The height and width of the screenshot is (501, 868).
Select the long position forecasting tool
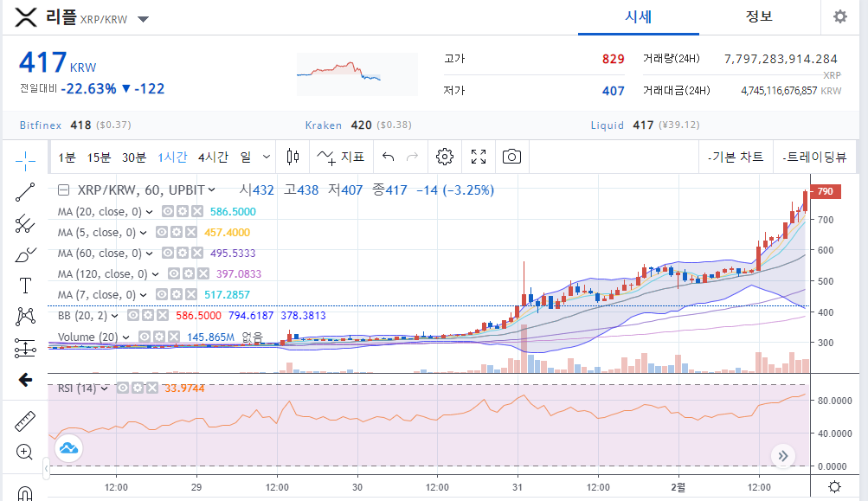click(x=25, y=348)
